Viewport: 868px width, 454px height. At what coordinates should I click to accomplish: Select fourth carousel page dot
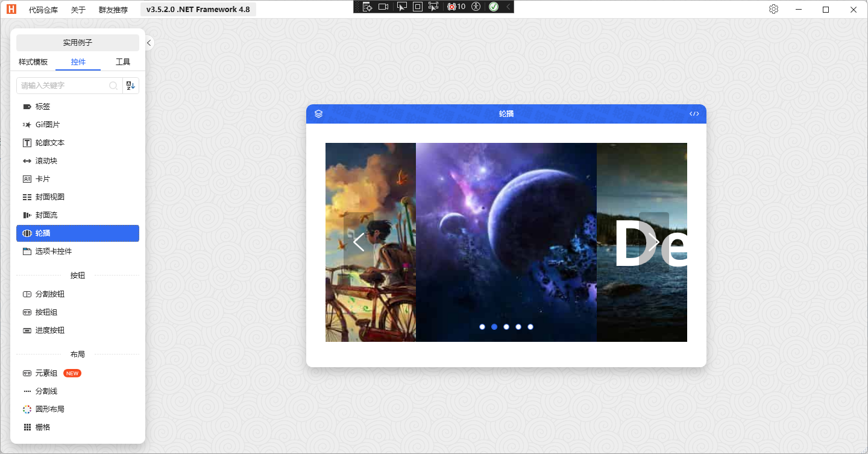(x=518, y=327)
